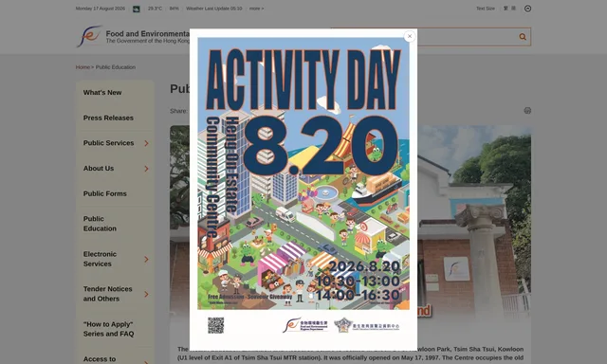Collapse the top bar with the round arrow icon
607x364 pixels.
point(527,9)
